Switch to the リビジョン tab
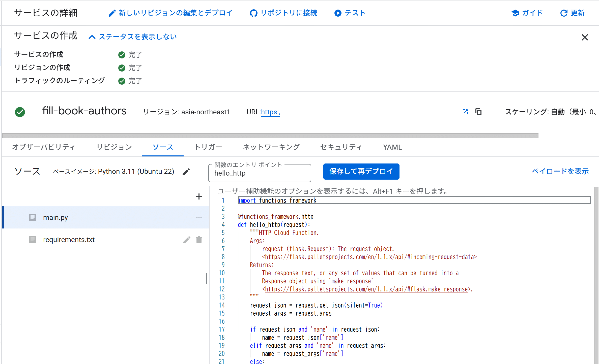 (x=115, y=147)
